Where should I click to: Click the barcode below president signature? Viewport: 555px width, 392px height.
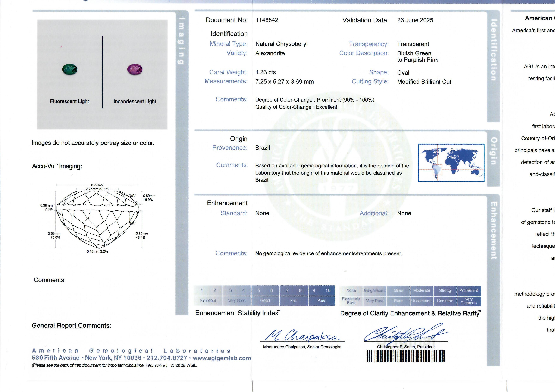(x=406, y=356)
